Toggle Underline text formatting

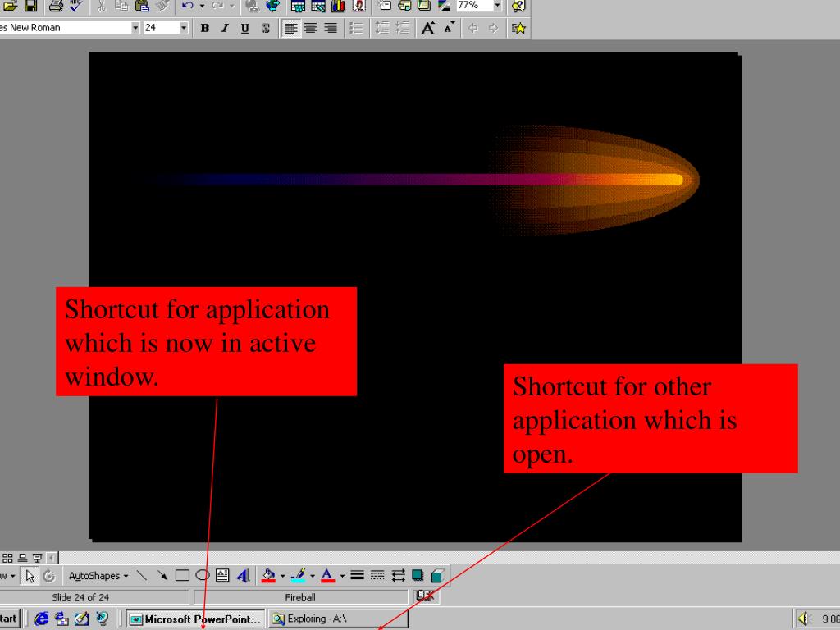(244, 28)
